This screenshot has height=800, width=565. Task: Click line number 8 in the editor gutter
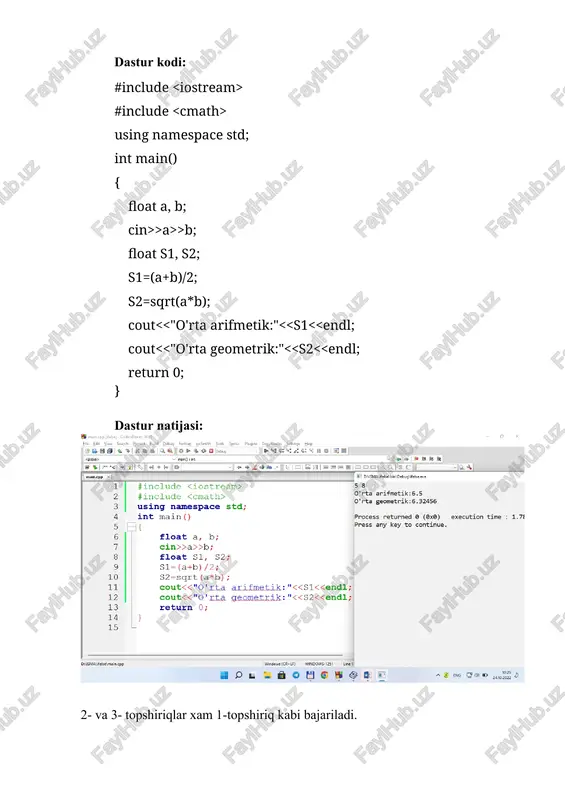coord(116,557)
